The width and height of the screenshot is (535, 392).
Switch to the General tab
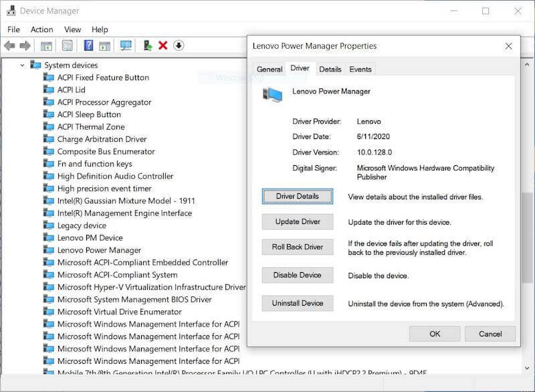[270, 70]
